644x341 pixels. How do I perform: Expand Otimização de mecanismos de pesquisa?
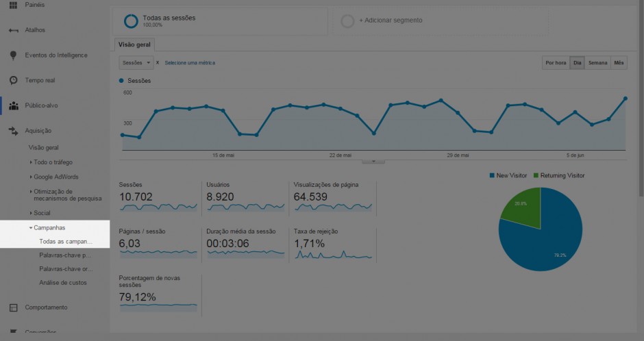click(x=31, y=192)
